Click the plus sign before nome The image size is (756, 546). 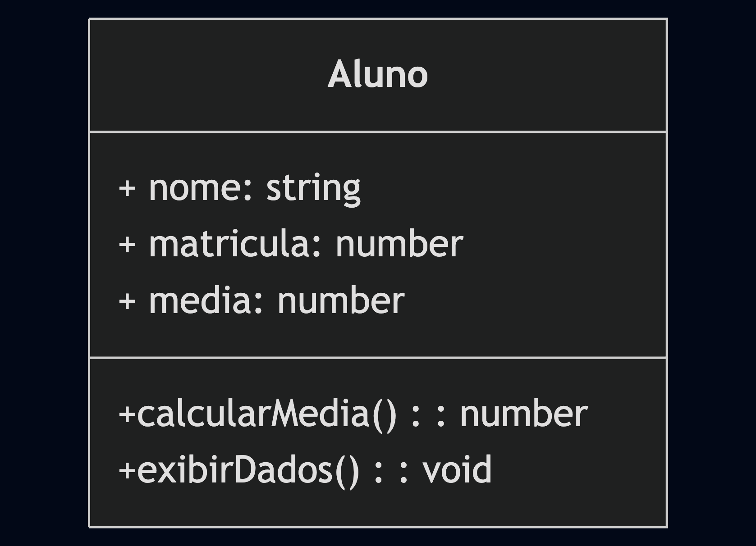(127, 188)
